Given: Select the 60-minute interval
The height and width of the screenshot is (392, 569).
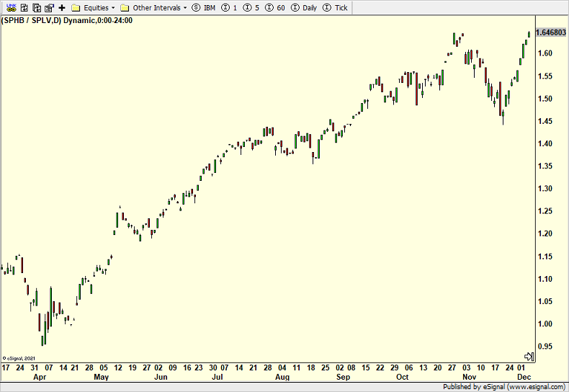Looking at the screenshot, I should point(275,7).
